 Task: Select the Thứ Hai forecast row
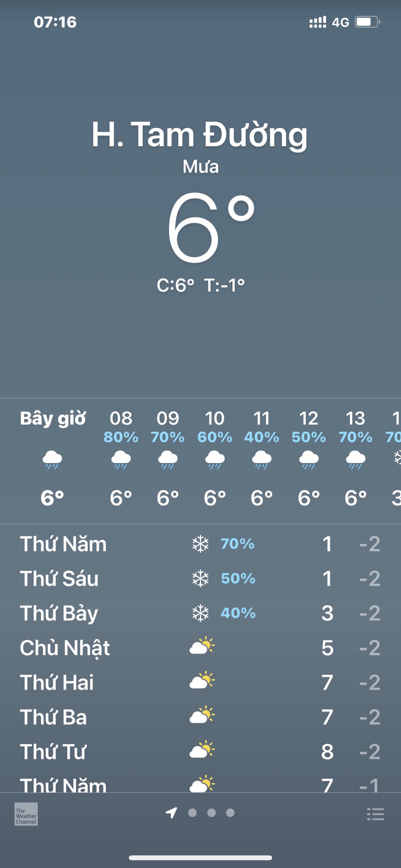[x=200, y=682]
